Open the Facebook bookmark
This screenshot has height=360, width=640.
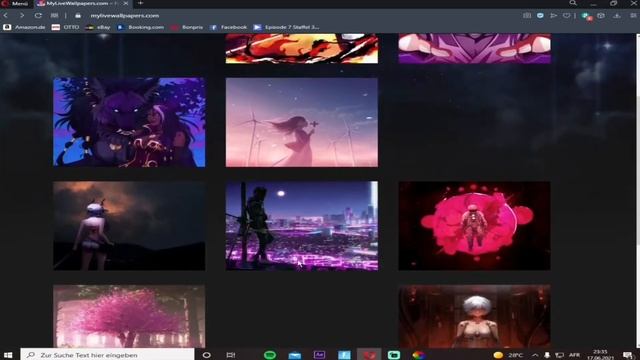click(228, 27)
